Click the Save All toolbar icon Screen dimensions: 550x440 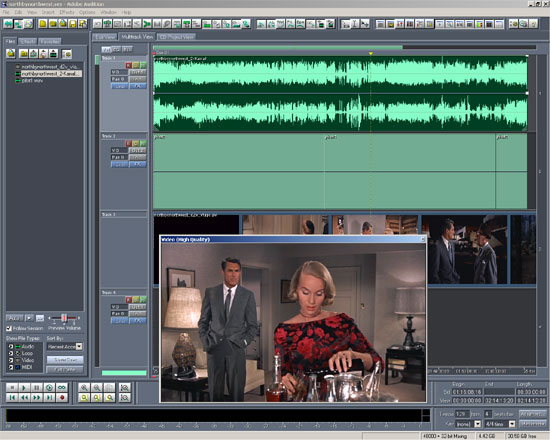[x=82, y=24]
